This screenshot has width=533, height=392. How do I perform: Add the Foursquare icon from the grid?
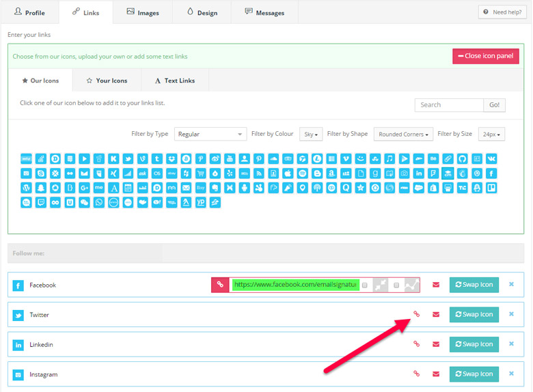[x=433, y=173]
